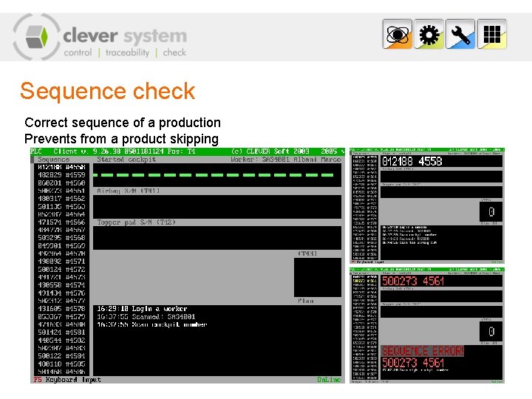The image size is (532, 399).
Task: Click 'Prevents from a product skipping' text
Action: 121,139
